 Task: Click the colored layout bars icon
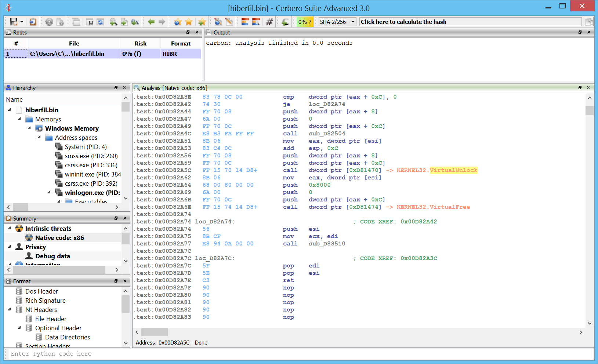coord(245,22)
